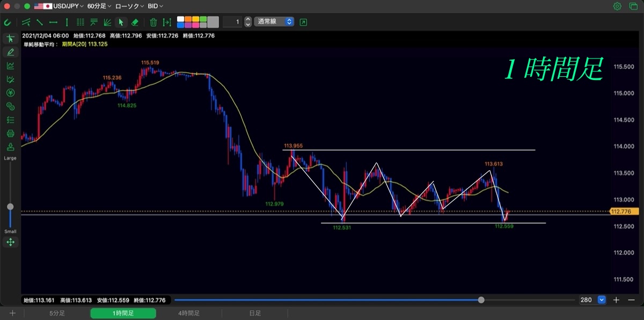This screenshot has width=644, height=320.
Task: Select the trend line drawing tool
Action: point(39,22)
